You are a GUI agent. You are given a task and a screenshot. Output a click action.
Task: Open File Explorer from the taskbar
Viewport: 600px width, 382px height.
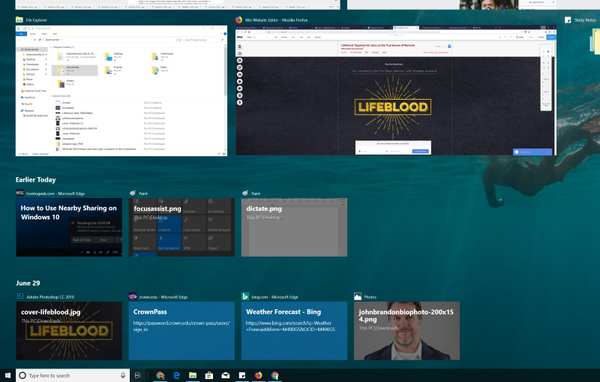(193, 375)
